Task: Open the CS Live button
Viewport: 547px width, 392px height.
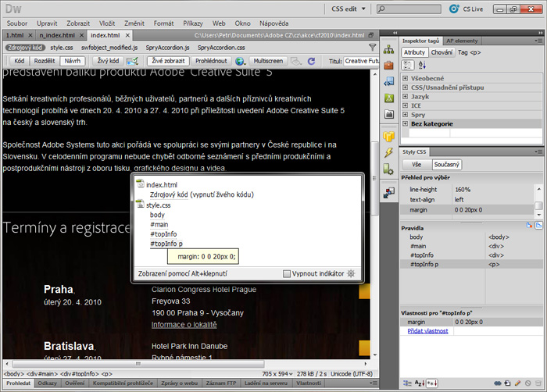Action: coord(466,9)
